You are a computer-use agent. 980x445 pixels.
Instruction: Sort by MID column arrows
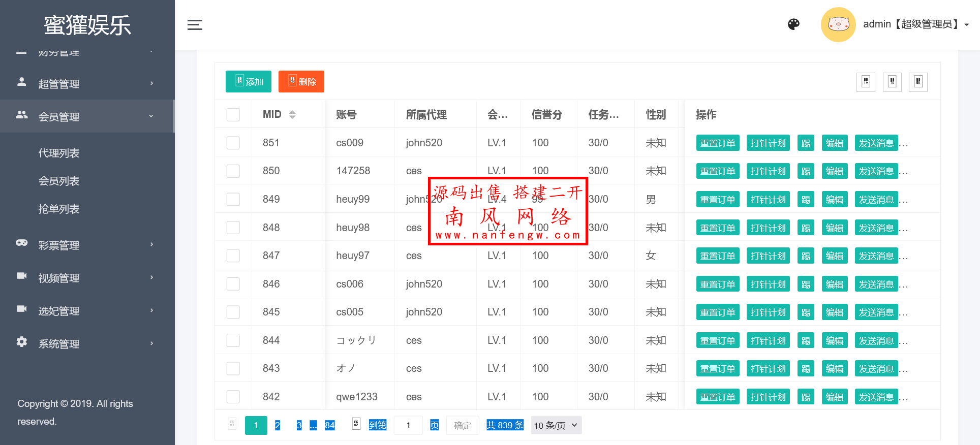click(292, 115)
